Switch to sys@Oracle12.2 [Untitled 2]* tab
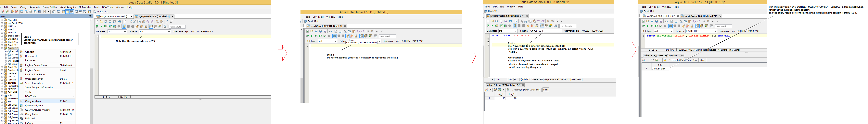The image size is (868, 124). point(114,16)
